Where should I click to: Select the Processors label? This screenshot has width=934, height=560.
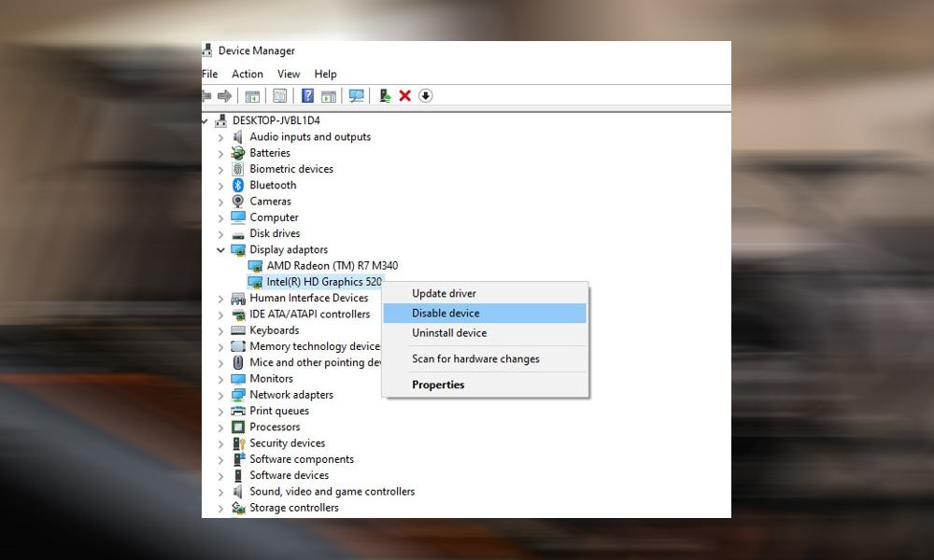(275, 427)
